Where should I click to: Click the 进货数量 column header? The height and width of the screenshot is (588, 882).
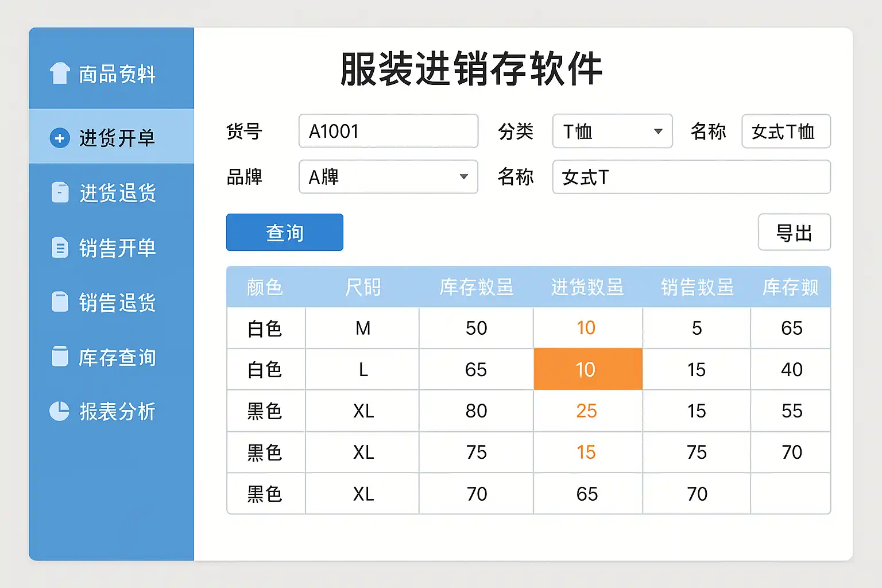click(x=587, y=287)
